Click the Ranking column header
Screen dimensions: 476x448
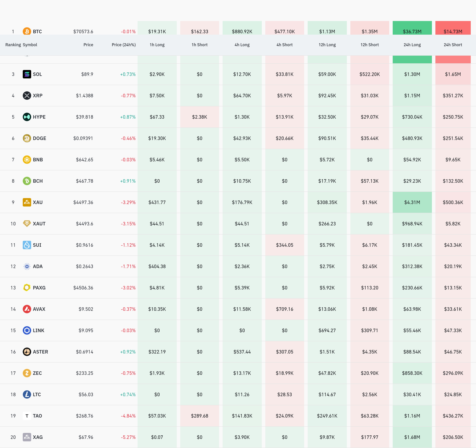[x=13, y=45]
